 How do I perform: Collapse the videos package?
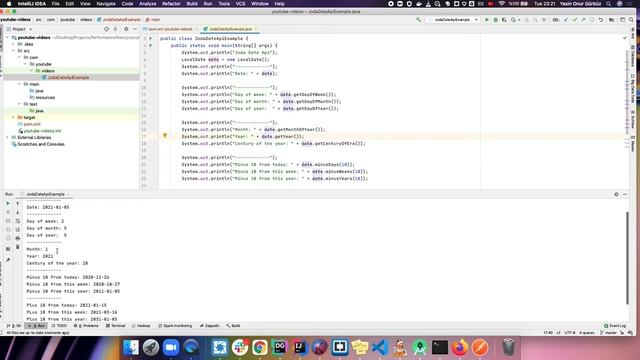(31, 71)
